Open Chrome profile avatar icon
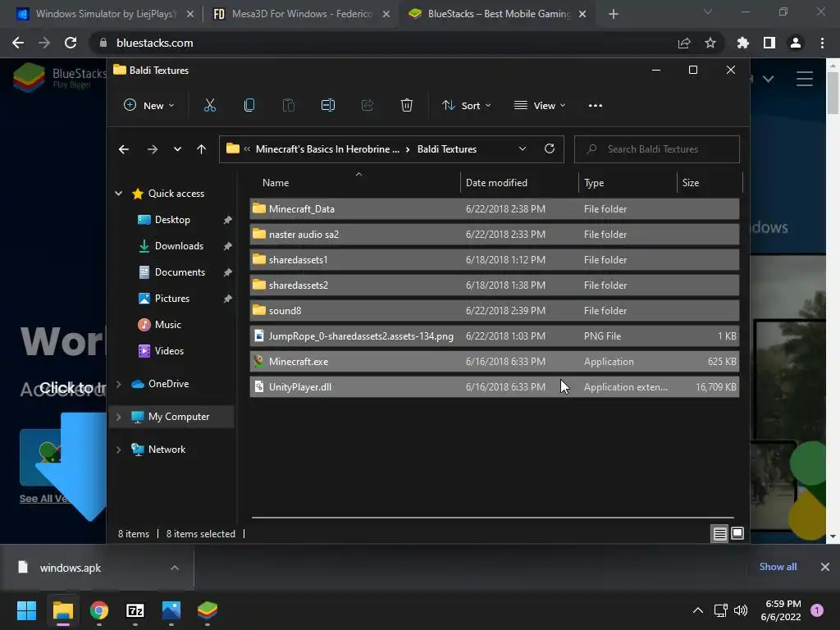The height and width of the screenshot is (630, 840). pyautogui.click(x=796, y=43)
